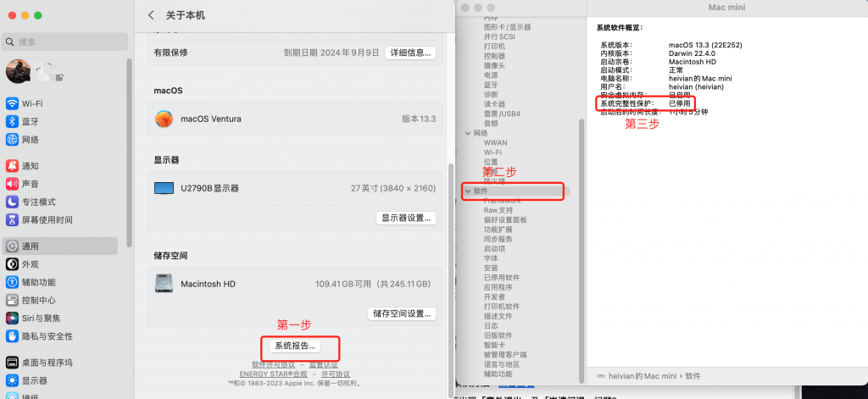Open 外观 appearance icon
This screenshot has width=868, height=399.
12,264
